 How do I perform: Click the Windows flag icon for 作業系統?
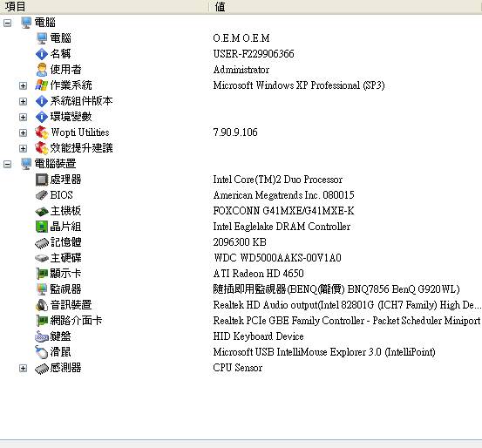tap(42, 85)
